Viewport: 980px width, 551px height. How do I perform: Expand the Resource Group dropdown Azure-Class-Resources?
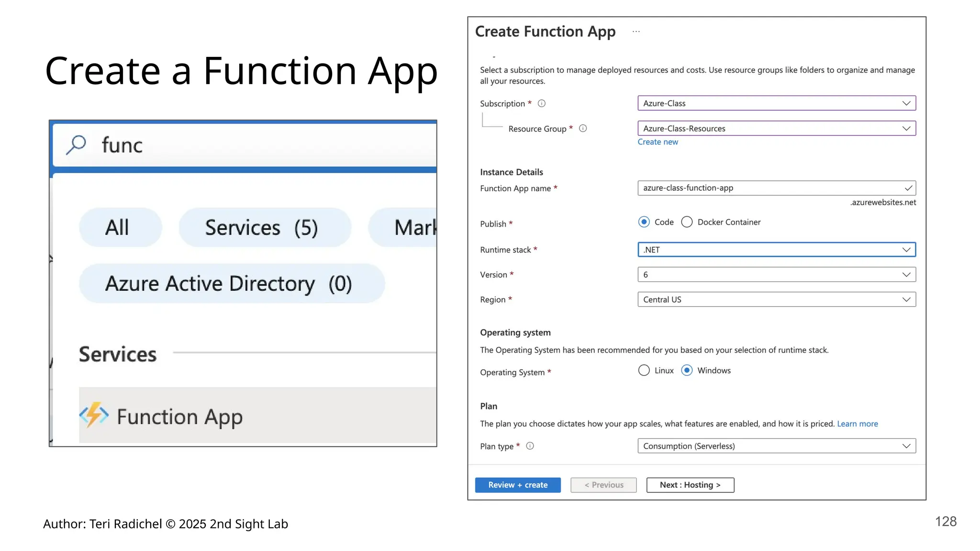click(777, 128)
